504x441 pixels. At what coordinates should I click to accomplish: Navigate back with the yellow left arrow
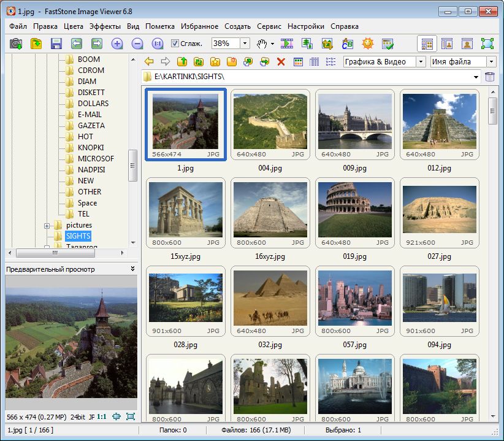coord(149,62)
